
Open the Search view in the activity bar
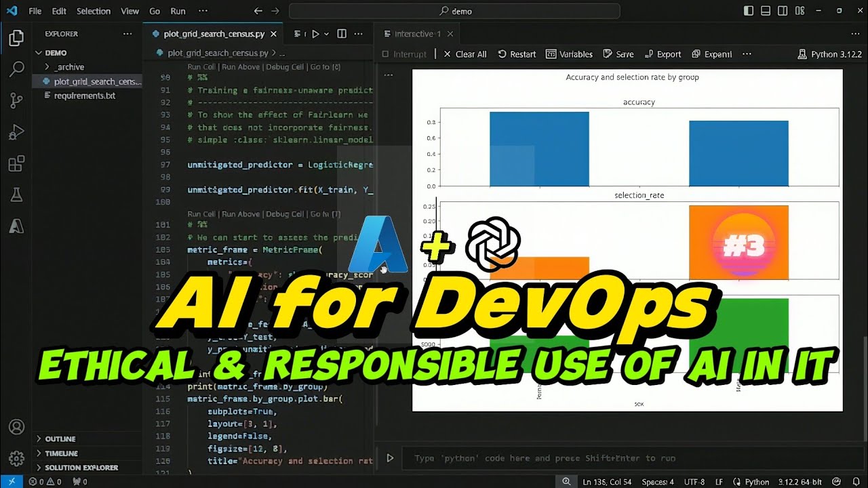(16, 69)
